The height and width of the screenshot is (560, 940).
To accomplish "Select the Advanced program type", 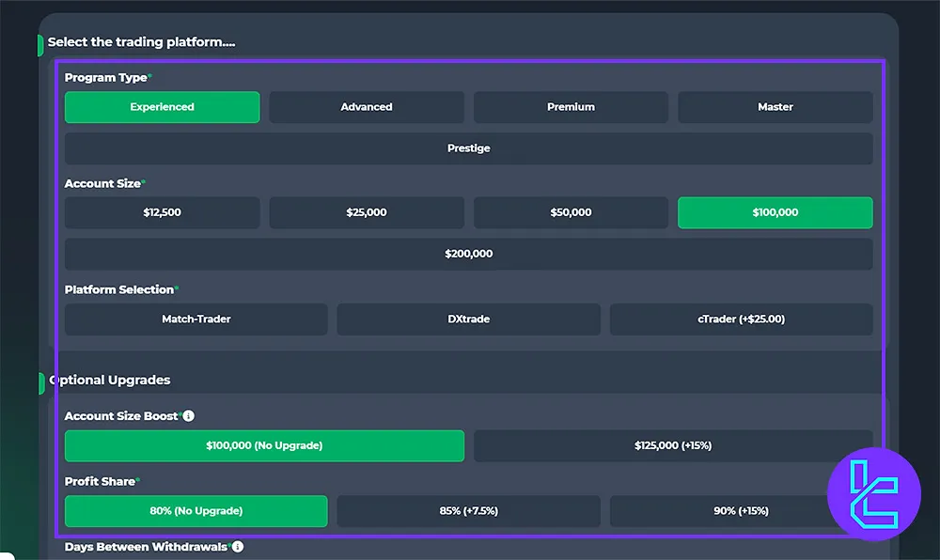I will [x=366, y=107].
